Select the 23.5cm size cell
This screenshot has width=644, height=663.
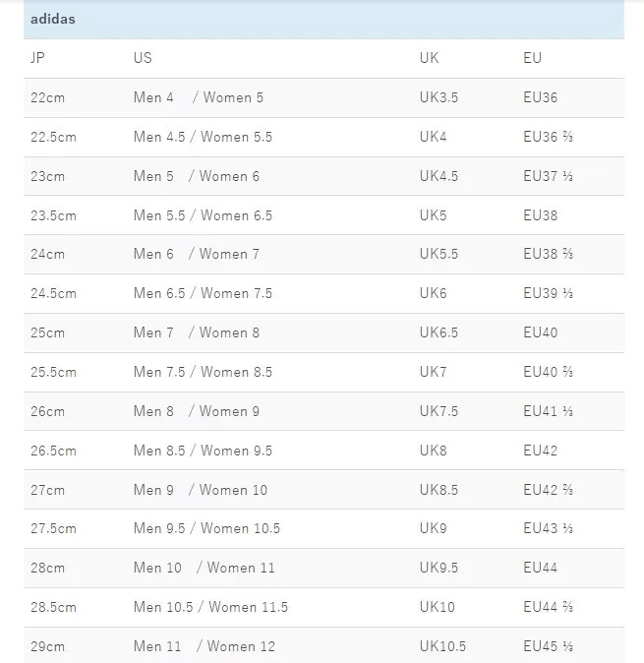(53, 215)
